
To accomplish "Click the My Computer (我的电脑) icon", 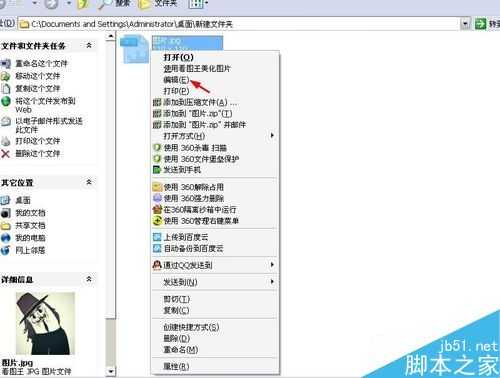I will tap(6, 238).
